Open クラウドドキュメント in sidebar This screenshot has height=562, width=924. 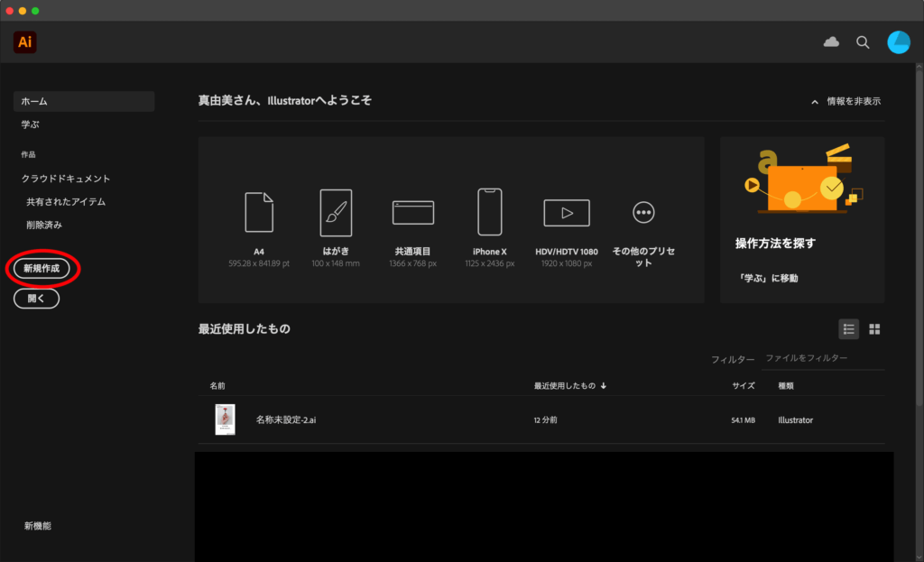click(x=66, y=179)
